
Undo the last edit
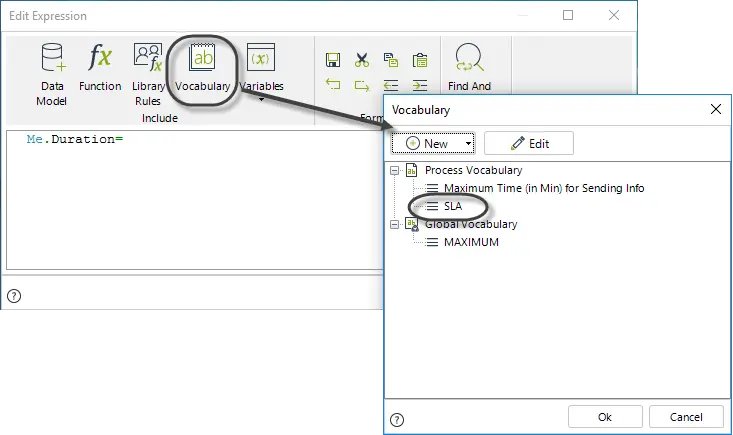coord(333,84)
